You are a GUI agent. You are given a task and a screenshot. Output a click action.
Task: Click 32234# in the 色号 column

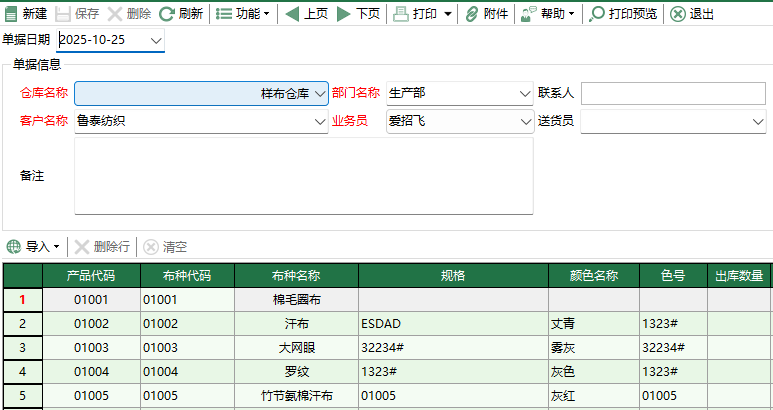pyautogui.click(x=673, y=348)
